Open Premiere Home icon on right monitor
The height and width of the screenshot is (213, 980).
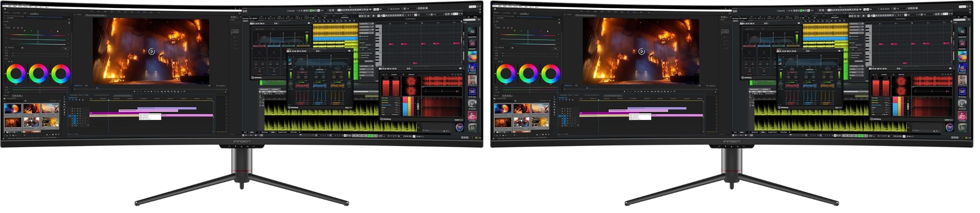[495, 9]
